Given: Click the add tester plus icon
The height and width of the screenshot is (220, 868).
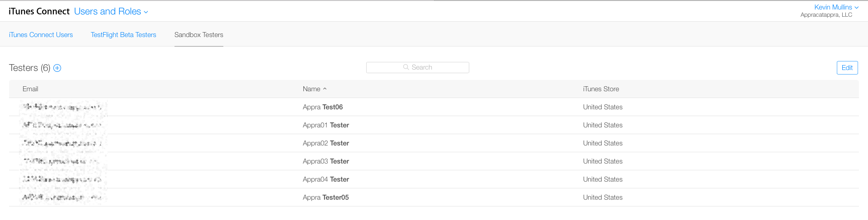Looking at the screenshot, I should (x=57, y=68).
